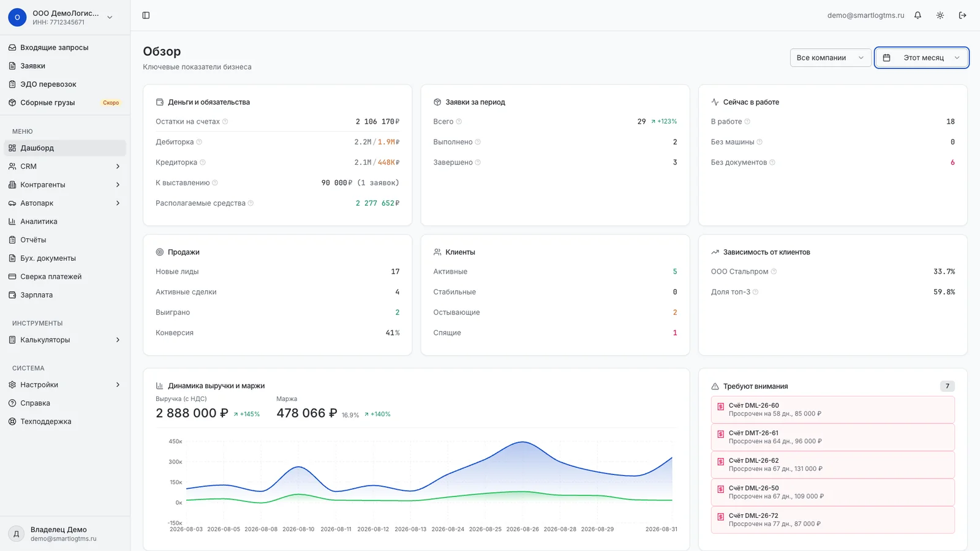
Task: Click info icon next to Без машины
Action: click(x=759, y=142)
